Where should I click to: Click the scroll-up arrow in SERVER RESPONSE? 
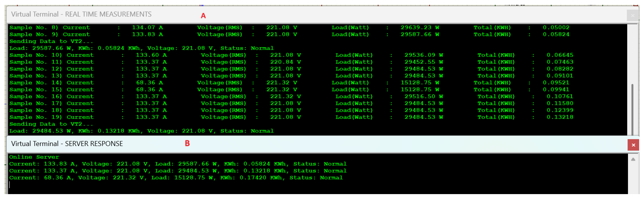click(633, 159)
